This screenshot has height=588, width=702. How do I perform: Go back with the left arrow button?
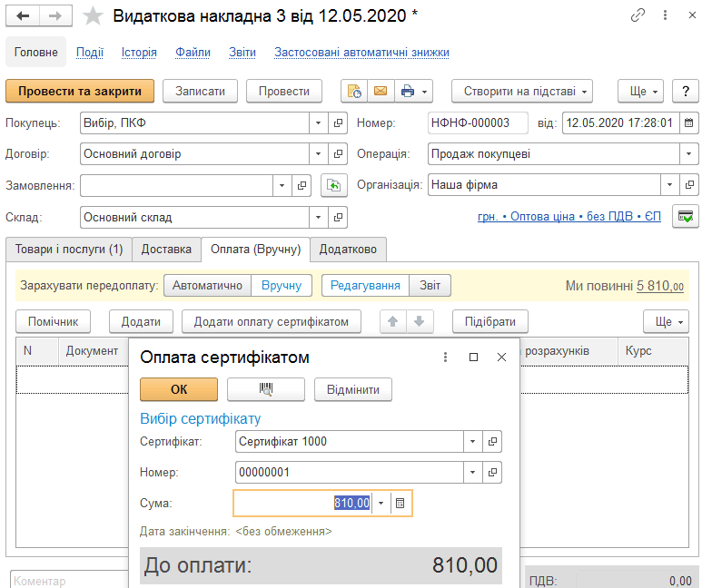pos(23,16)
